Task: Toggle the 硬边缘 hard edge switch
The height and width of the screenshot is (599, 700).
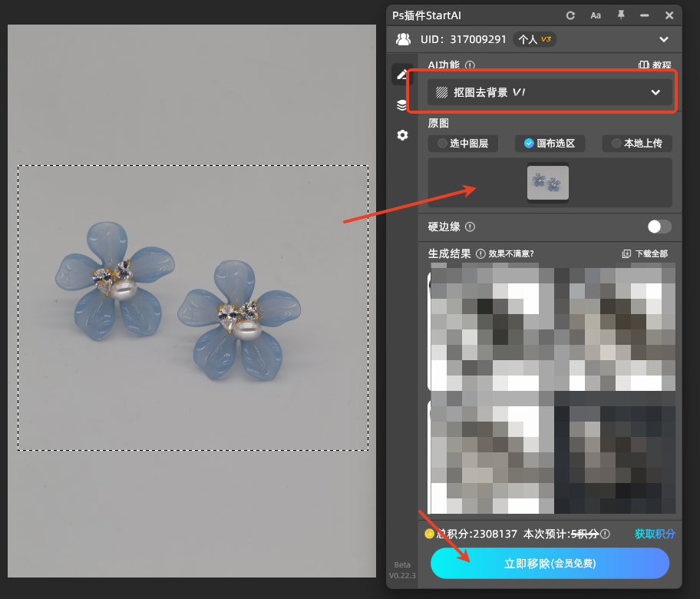Action: click(x=659, y=227)
